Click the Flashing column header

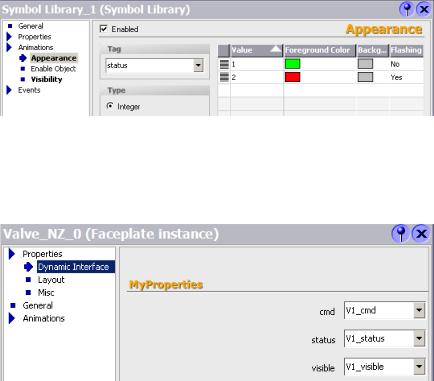click(406, 50)
